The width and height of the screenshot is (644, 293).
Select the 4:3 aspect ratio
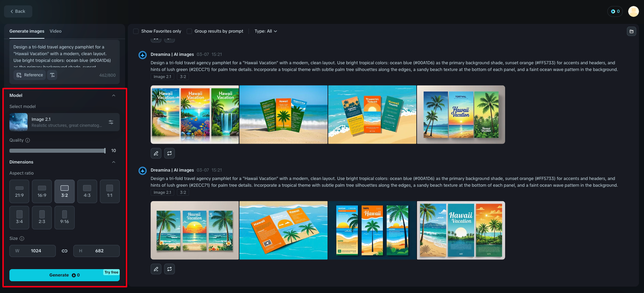87,191
